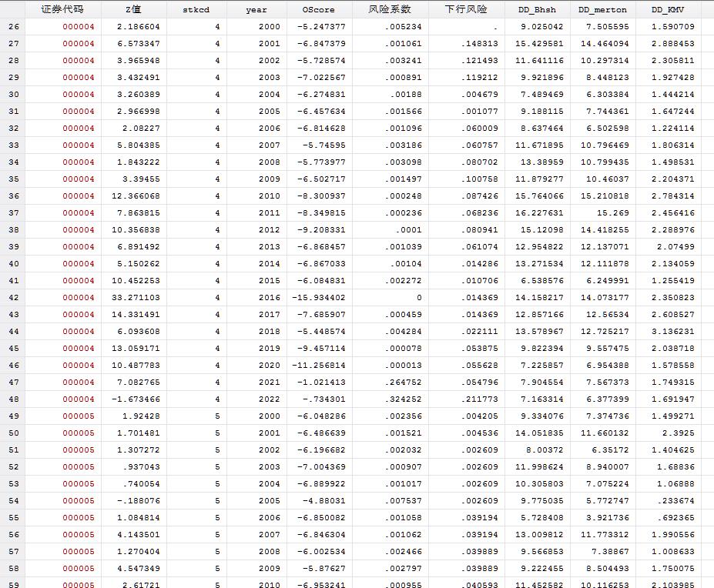Click DD_merton cell 11.773312
The width and height of the screenshot is (714, 588).
[x=605, y=535]
